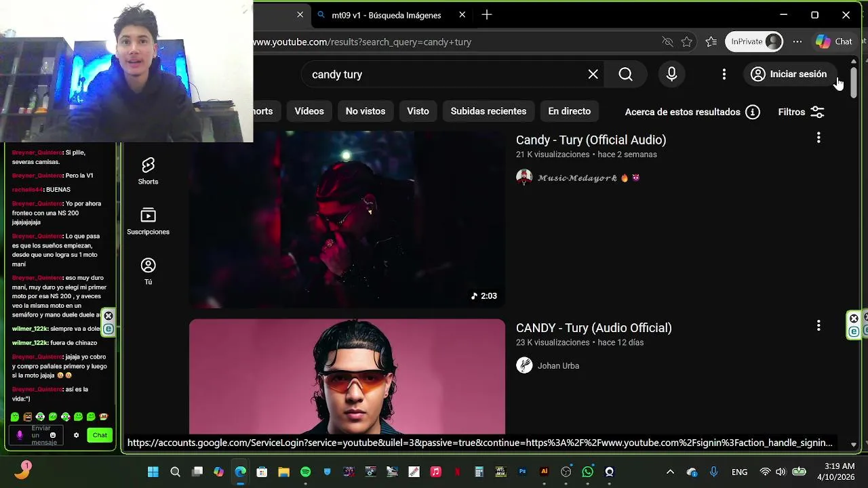This screenshot has height=488, width=868.
Task: Click the Johan Urba channel avatar
Action: 524,365
